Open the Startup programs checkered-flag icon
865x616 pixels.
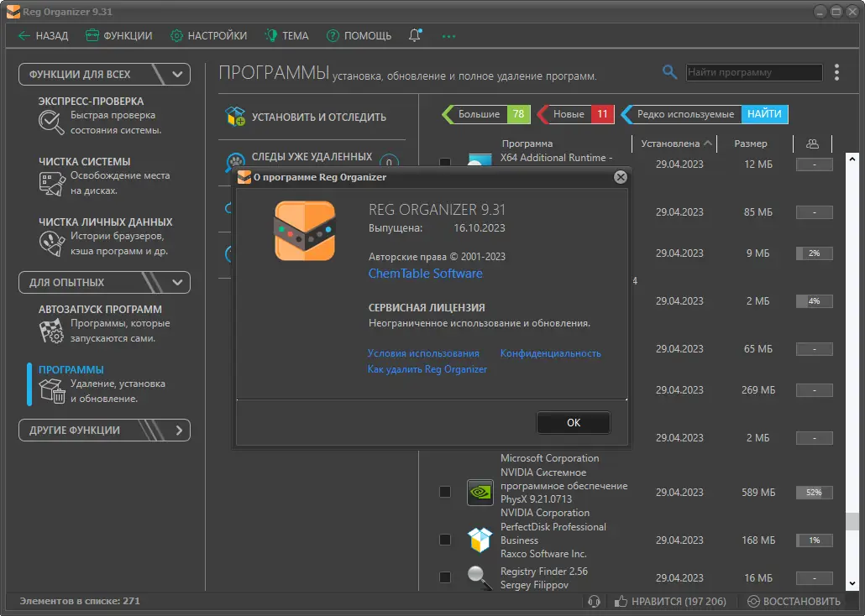(x=51, y=331)
